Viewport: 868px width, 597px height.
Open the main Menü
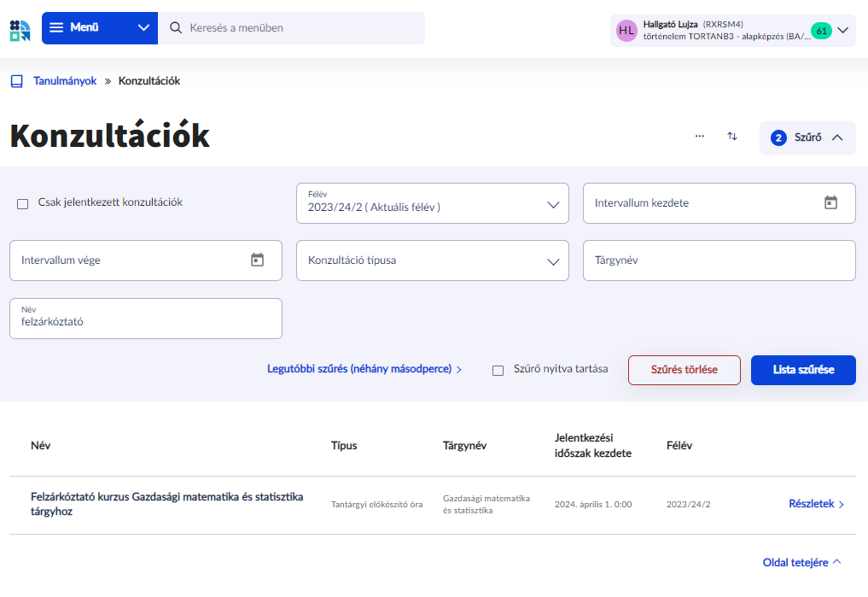[99, 28]
